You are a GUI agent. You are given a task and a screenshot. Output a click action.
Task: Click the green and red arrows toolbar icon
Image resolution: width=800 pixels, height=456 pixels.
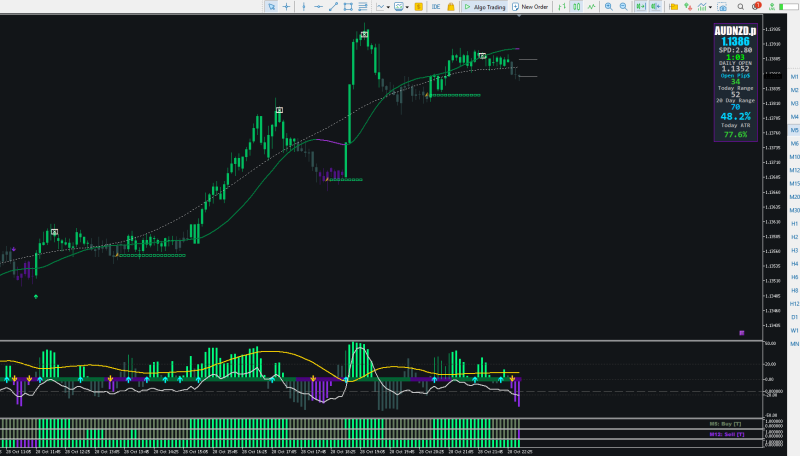[x=688, y=7]
